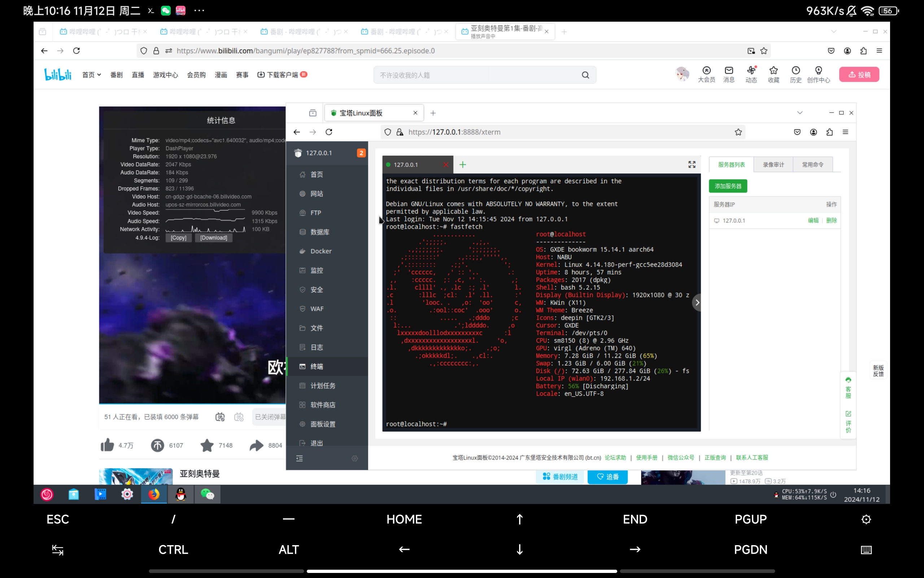924x578 pixels.
Task: Switch to the 录像审计 tab
Action: pos(773,165)
